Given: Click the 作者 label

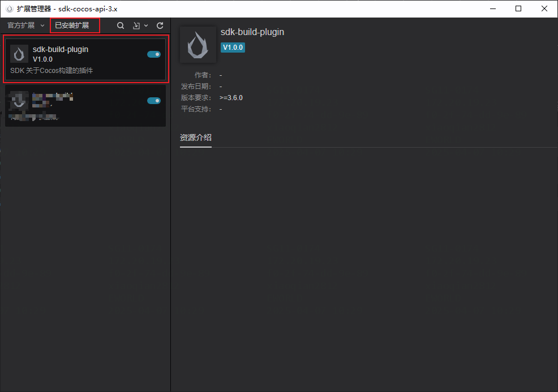Looking at the screenshot, I should [203, 75].
